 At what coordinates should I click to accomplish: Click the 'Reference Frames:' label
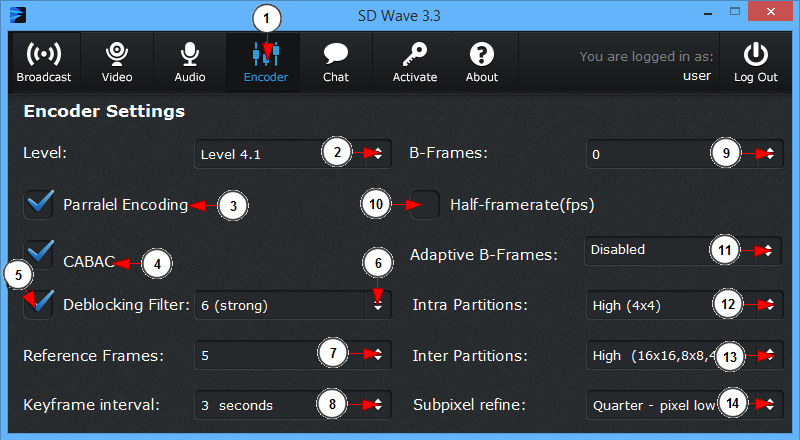coord(93,355)
